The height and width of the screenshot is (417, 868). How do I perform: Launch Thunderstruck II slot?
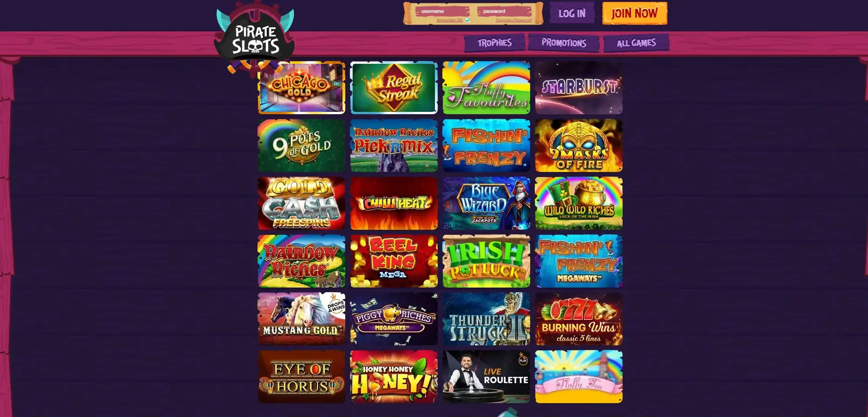click(486, 319)
